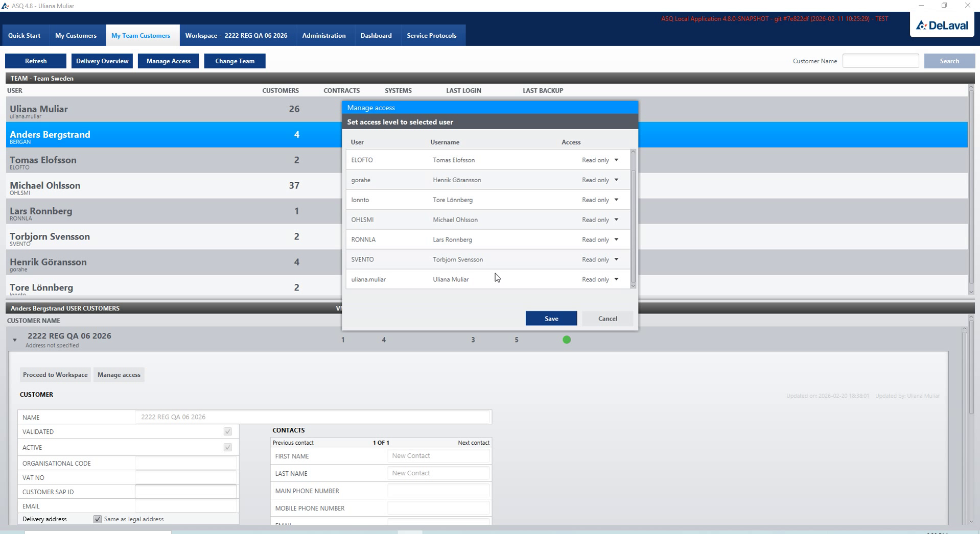Viewport: 980px width, 534px height.
Task: Cancel the Manage access dialog
Action: pyautogui.click(x=608, y=319)
